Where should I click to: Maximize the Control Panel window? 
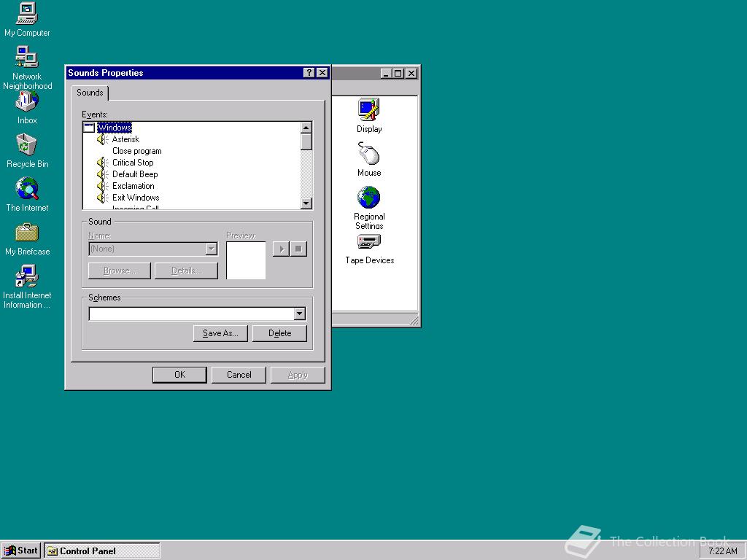398,74
